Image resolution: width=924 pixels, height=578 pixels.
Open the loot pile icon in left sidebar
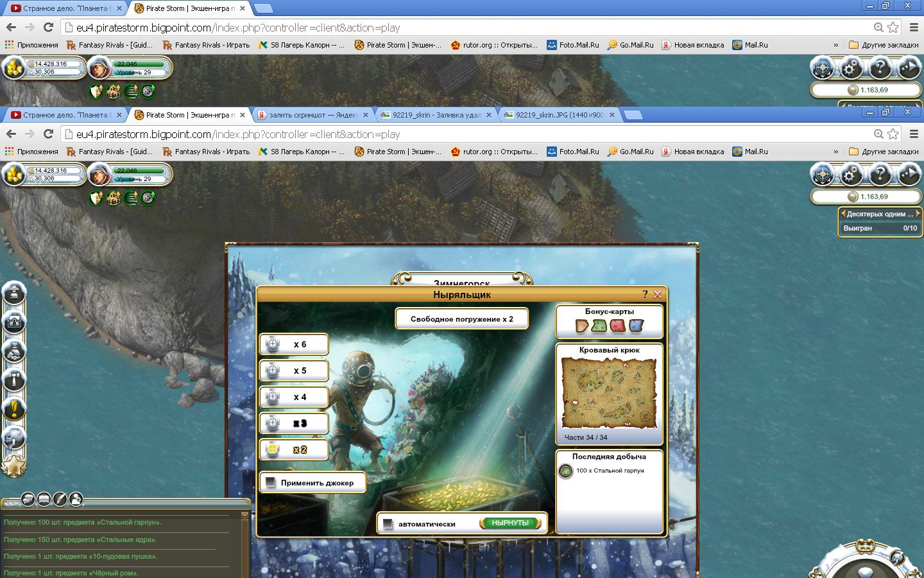(14, 351)
